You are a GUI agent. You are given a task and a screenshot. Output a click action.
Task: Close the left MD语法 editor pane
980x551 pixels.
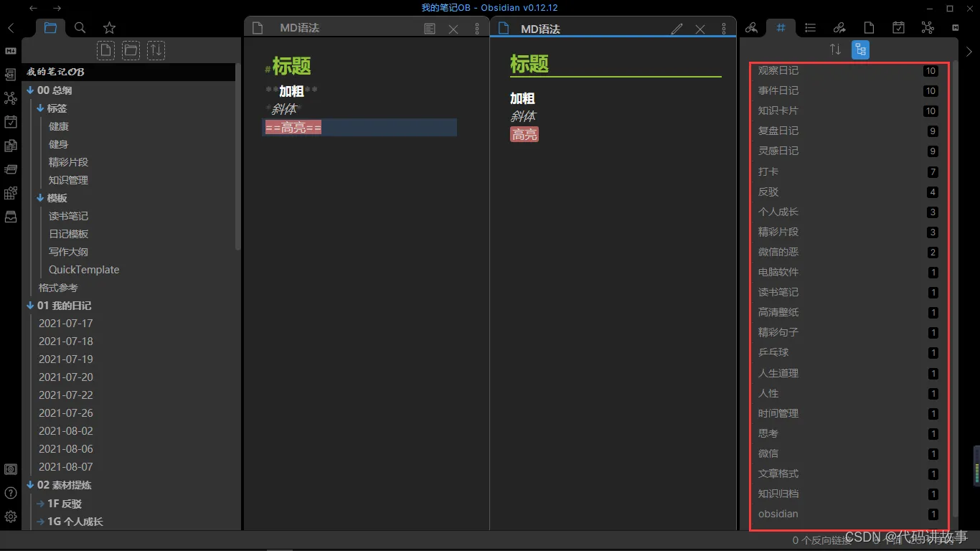click(x=453, y=29)
